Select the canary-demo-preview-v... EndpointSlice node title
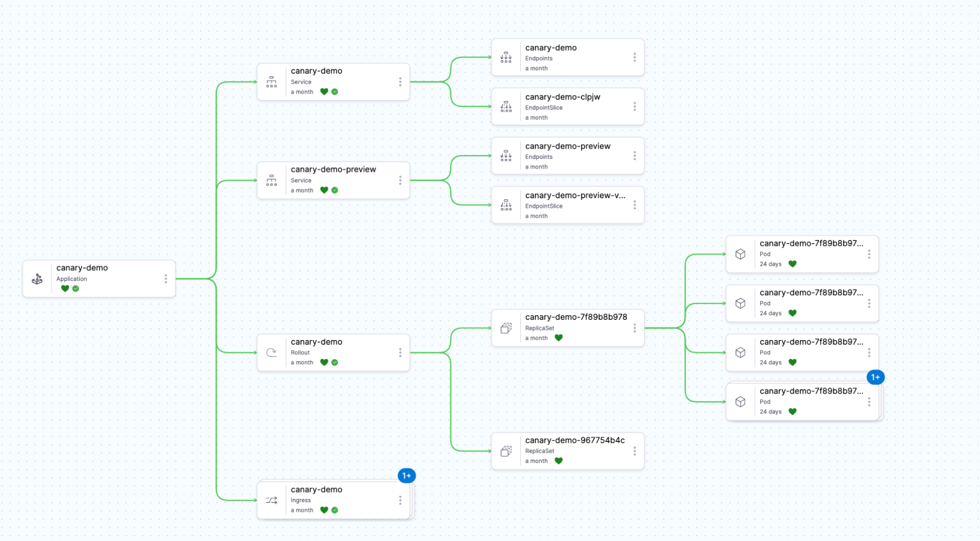Image resolution: width=980 pixels, height=541 pixels. (575, 195)
